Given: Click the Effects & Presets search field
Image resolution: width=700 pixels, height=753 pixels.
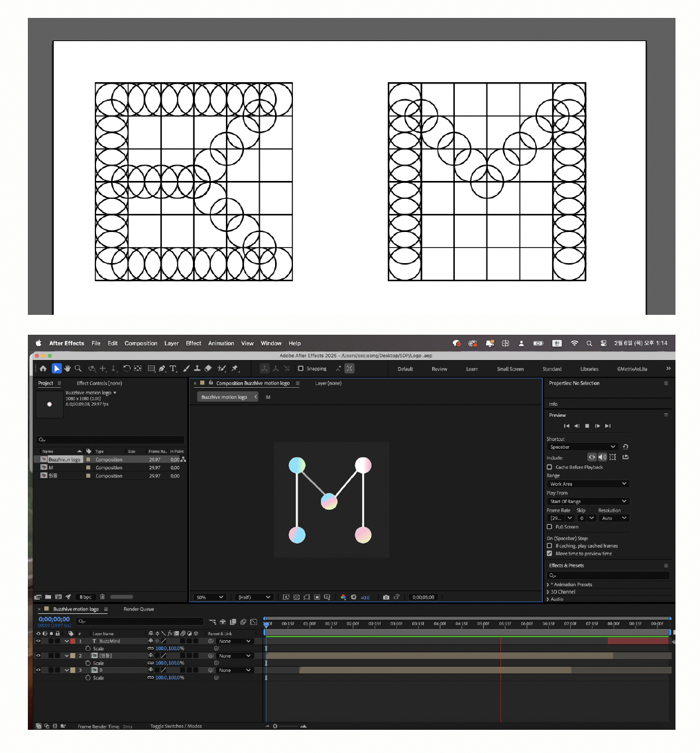Looking at the screenshot, I should pyautogui.click(x=608, y=575).
